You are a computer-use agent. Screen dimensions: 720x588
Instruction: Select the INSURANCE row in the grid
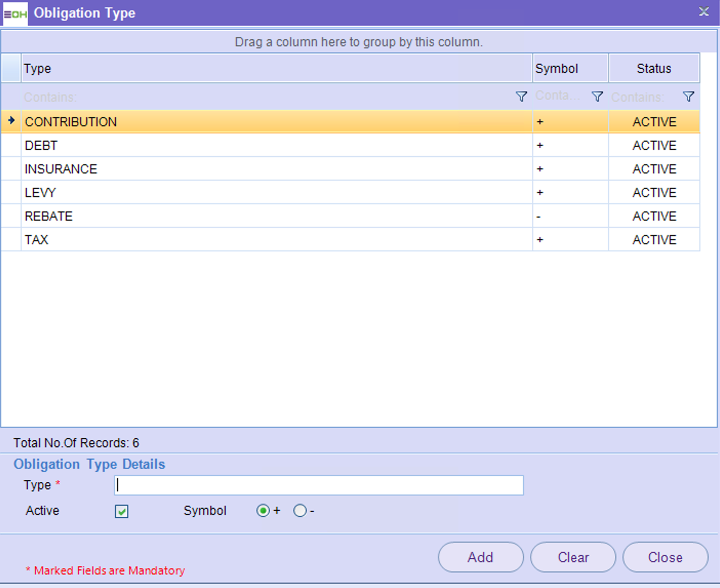pos(276,169)
